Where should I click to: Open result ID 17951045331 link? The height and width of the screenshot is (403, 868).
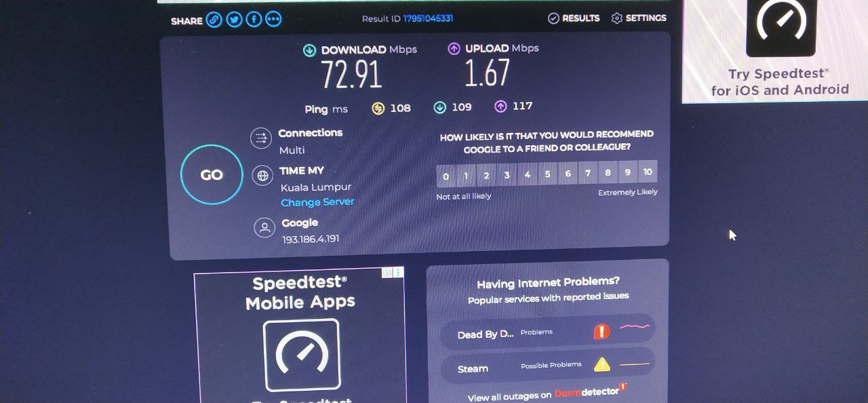point(428,18)
